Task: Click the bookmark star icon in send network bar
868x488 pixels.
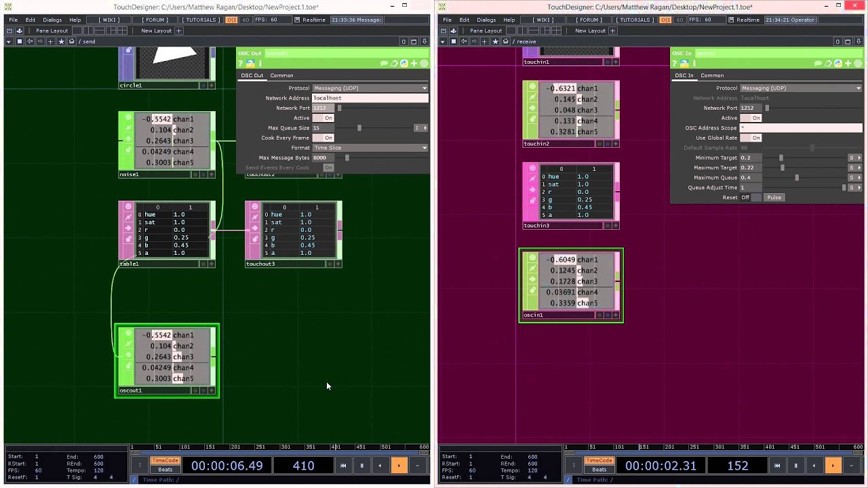Action: click(x=61, y=41)
